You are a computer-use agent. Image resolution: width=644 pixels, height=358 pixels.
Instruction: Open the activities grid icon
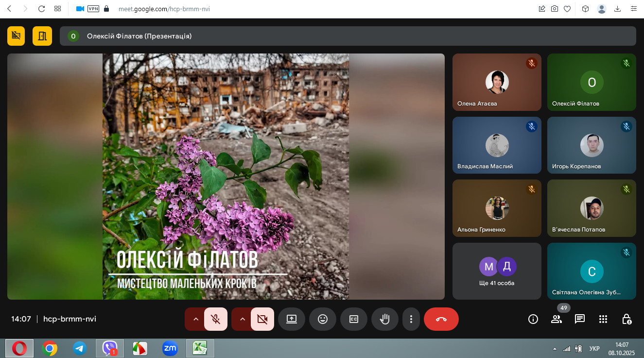(603, 319)
